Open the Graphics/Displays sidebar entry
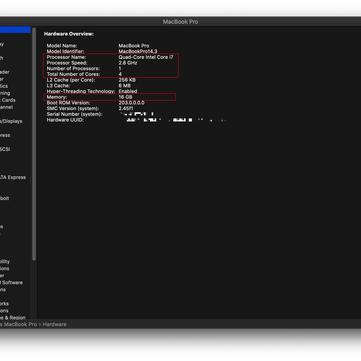The width and height of the screenshot is (361, 361). click(11, 121)
